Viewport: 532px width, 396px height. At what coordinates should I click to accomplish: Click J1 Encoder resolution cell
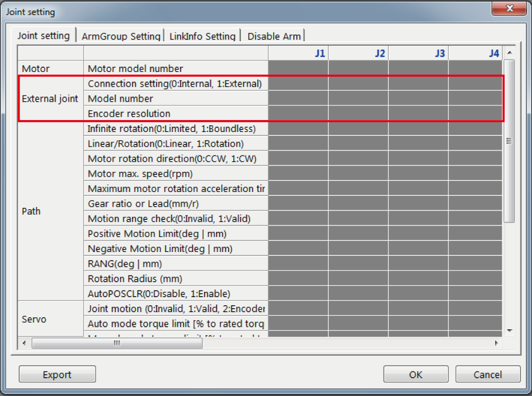coord(298,114)
